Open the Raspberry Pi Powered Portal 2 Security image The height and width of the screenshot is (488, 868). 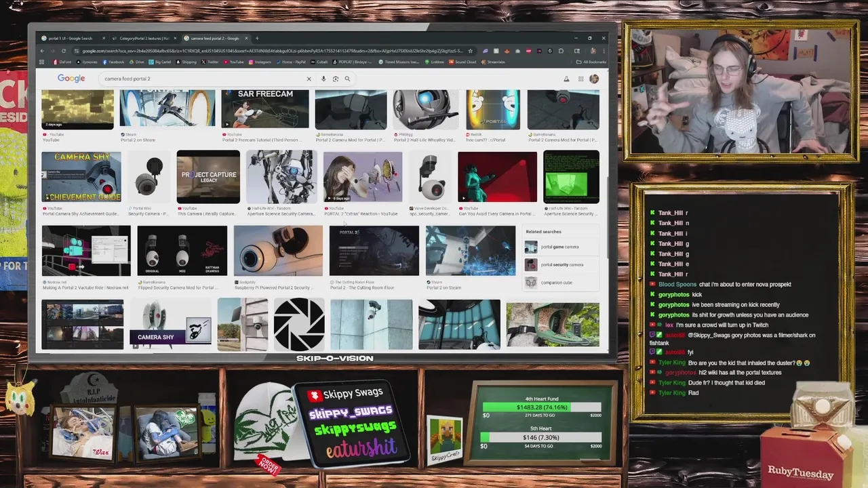pos(278,251)
